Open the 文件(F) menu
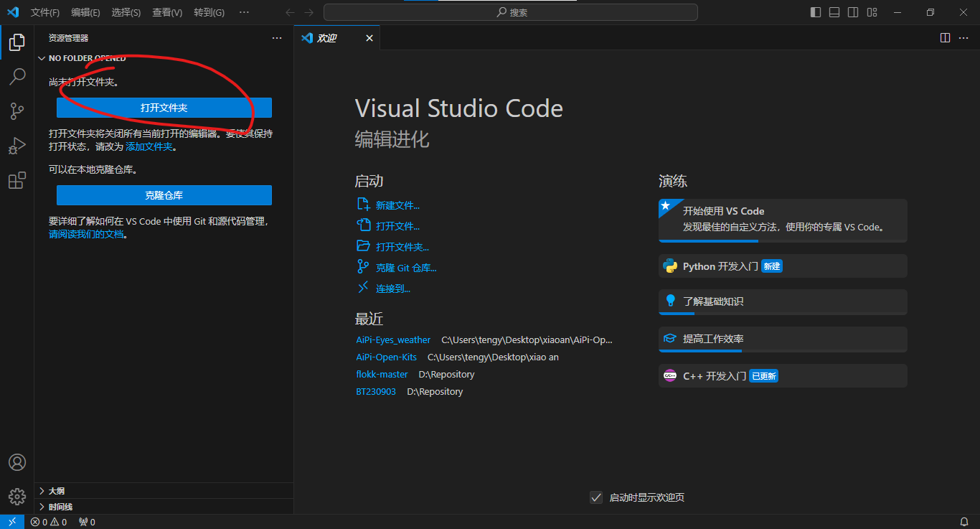This screenshot has height=529, width=980. tap(45, 12)
